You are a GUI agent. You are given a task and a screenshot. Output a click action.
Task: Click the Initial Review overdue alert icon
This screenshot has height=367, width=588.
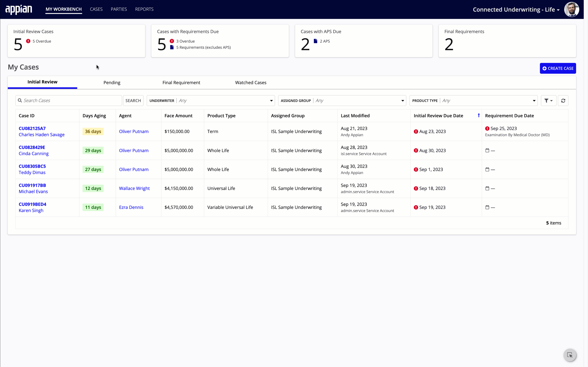click(28, 41)
